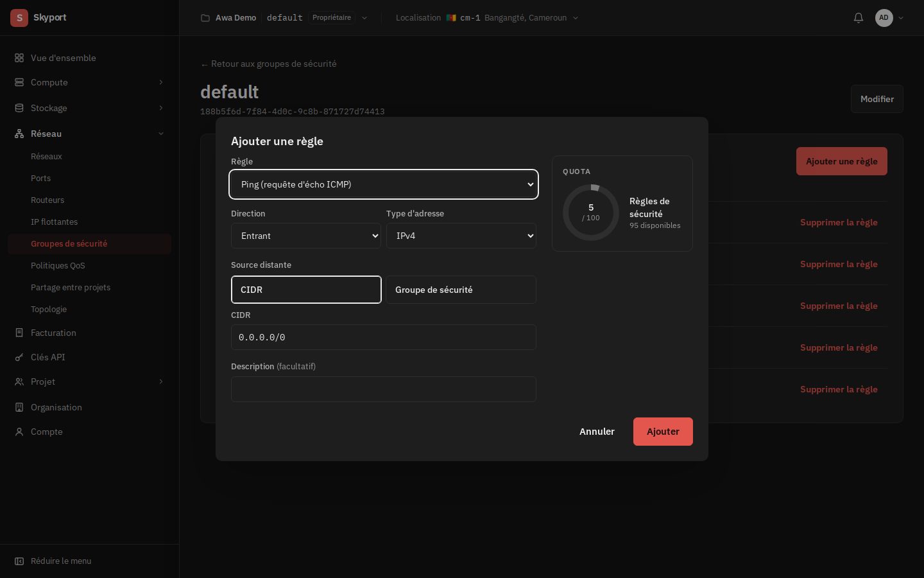924x578 pixels.
Task: Go to Routeurs in sidebar
Action: 47,200
